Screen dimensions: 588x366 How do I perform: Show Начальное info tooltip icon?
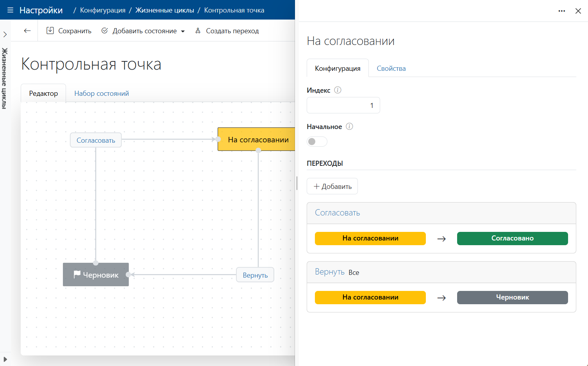click(350, 126)
